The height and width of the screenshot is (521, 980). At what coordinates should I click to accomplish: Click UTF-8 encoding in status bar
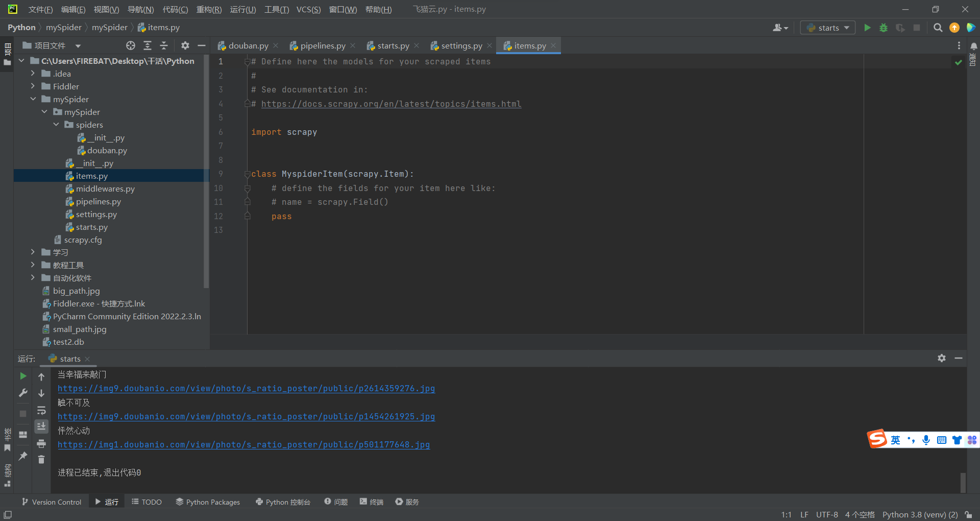tap(827, 515)
